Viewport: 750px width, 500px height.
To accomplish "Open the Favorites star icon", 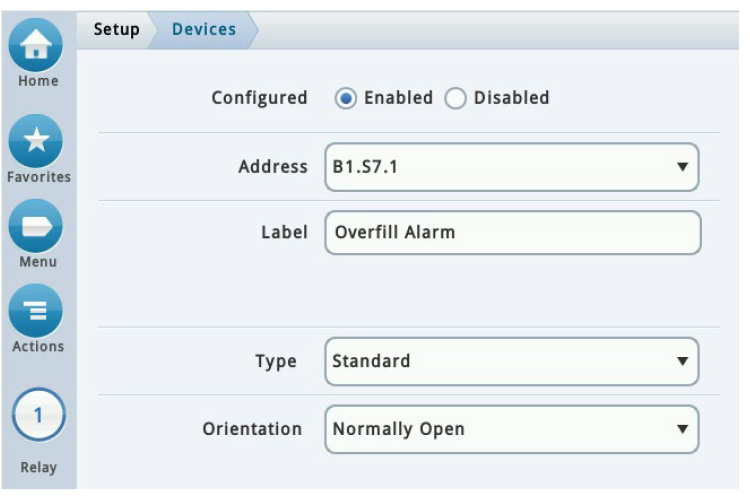I will 36,141.
